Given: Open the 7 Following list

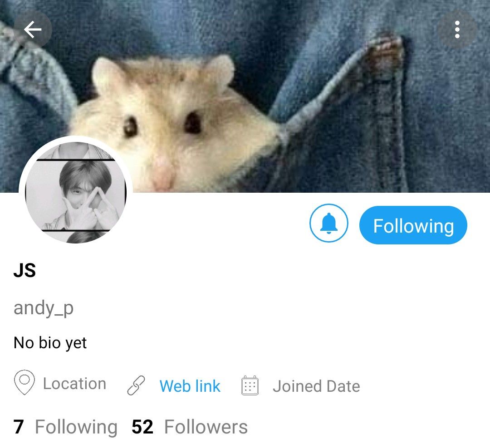Looking at the screenshot, I should coord(65,427).
